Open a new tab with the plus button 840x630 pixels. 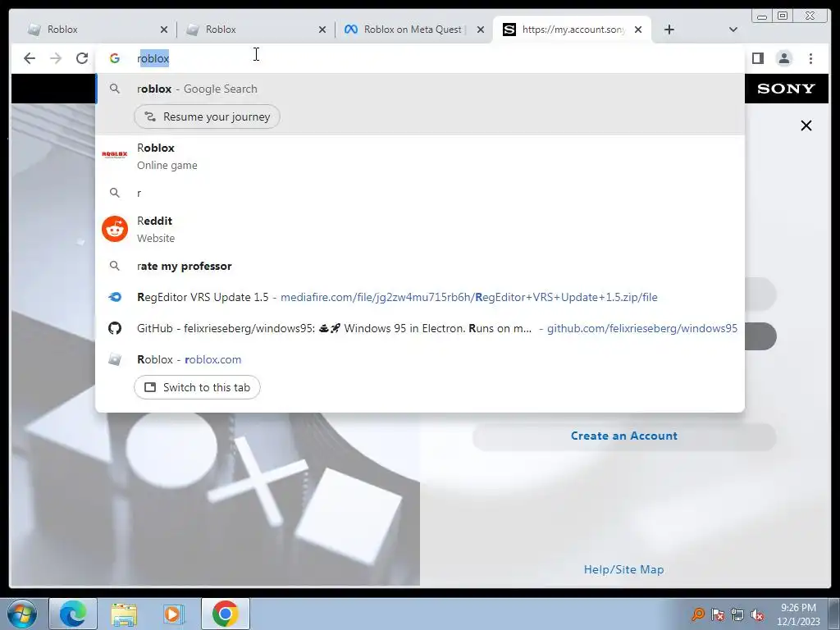(x=669, y=30)
